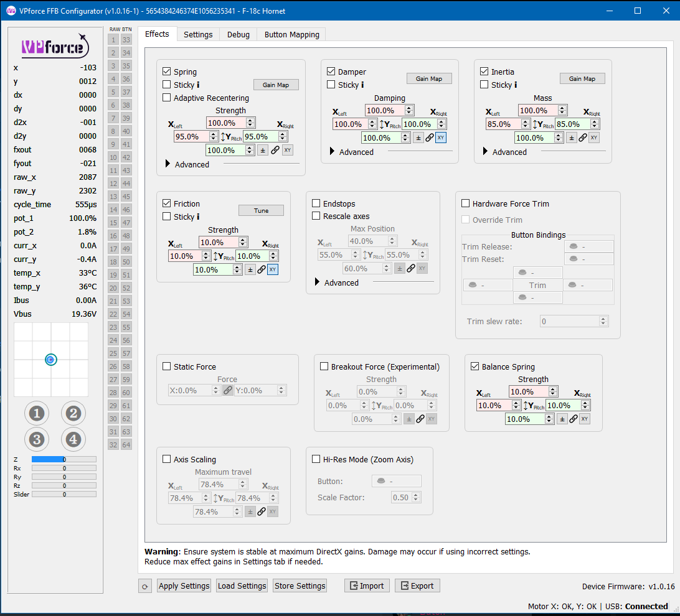The width and height of the screenshot is (680, 616).
Task: Toggle the Inertia XY button
Action: tap(594, 138)
